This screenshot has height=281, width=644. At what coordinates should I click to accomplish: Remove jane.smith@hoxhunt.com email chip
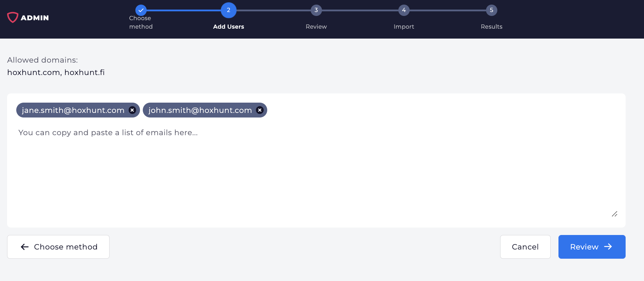coord(132,110)
